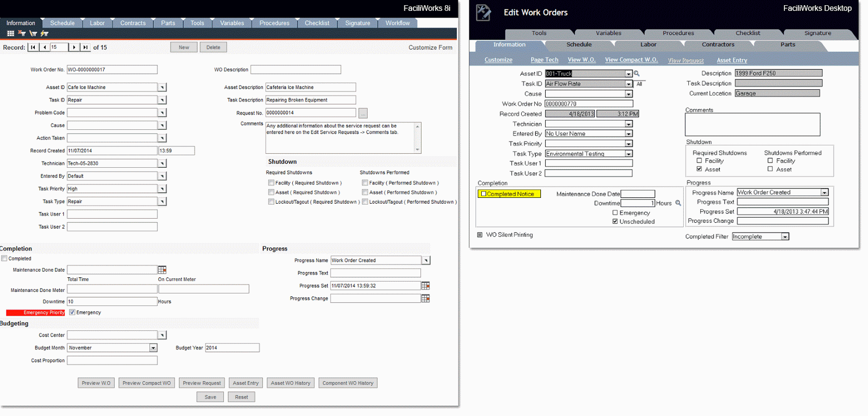This screenshot has width=868, height=416.
Task: Switch to Contractors tab in Desktop window
Action: click(x=718, y=45)
